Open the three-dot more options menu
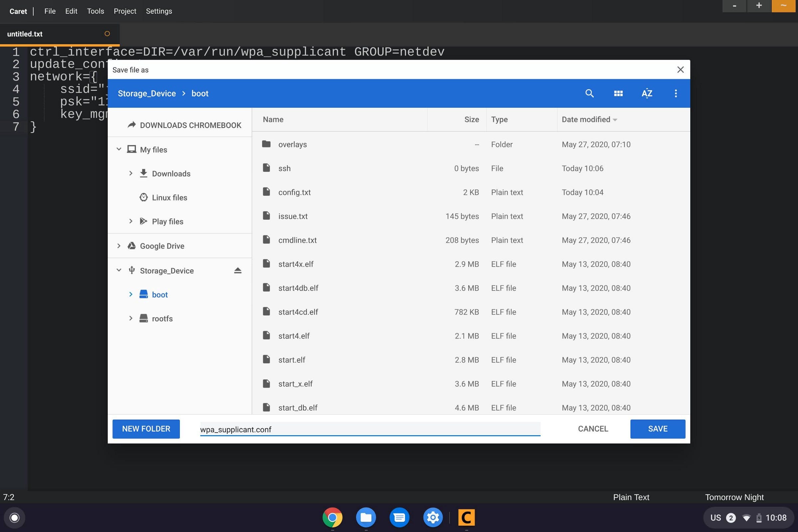The height and width of the screenshot is (532, 798). [676, 93]
